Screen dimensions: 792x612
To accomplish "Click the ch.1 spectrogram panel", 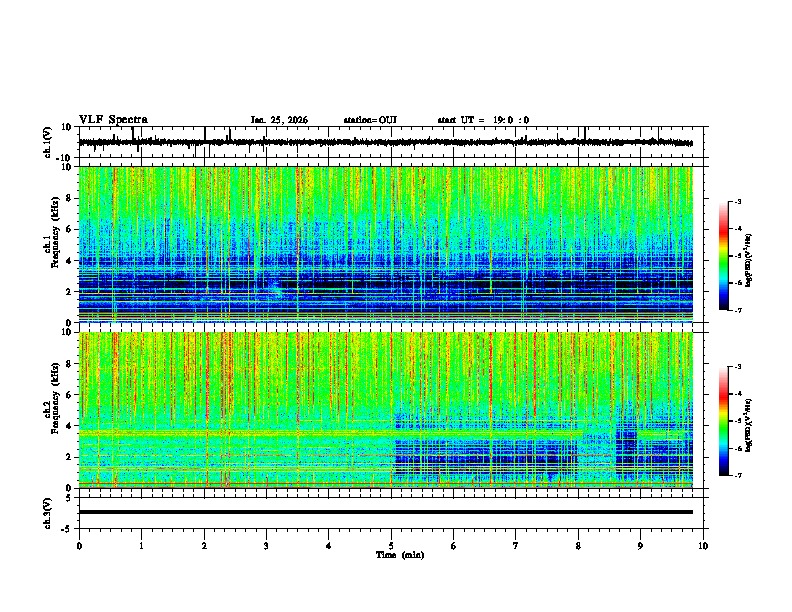I will click(x=385, y=244).
